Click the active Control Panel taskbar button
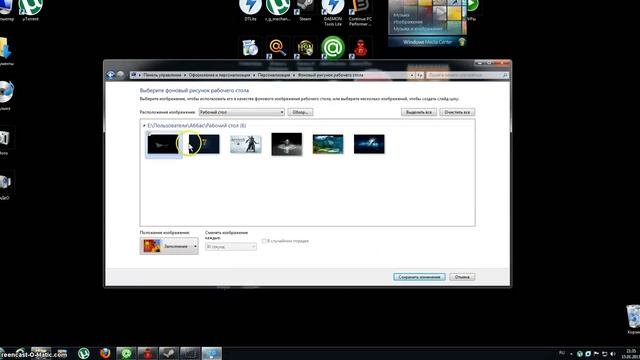The height and width of the screenshot is (360, 640). coord(211,353)
